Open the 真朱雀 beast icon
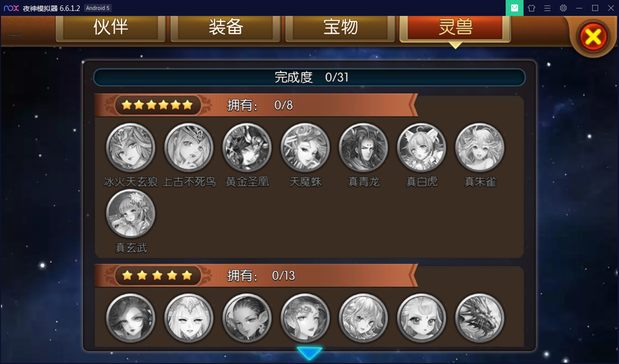619x364 pixels. [x=480, y=148]
